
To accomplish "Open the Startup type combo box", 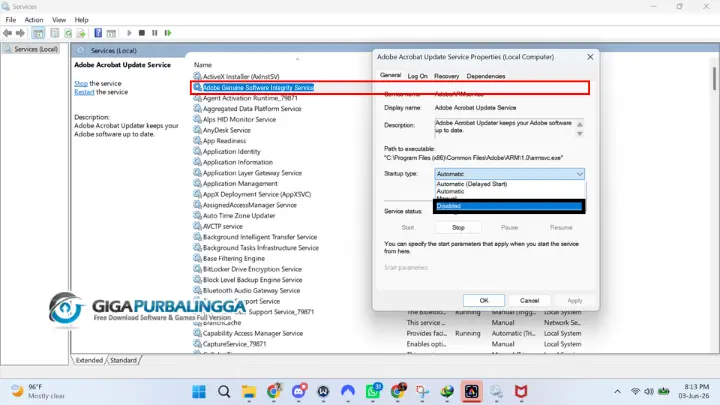I will click(x=509, y=174).
